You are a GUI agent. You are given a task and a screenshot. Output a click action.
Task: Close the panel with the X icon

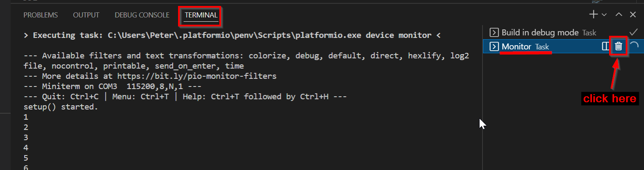(632, 14)
